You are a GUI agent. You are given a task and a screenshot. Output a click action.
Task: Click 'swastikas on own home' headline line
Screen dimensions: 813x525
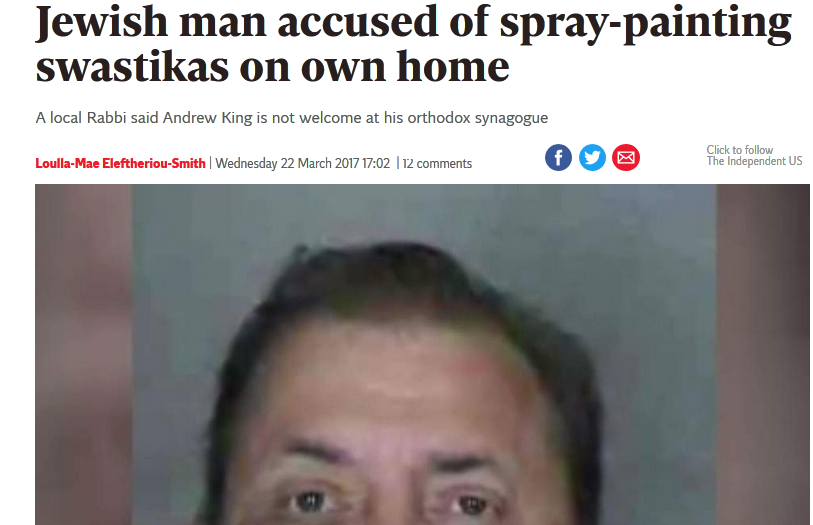(x=273, y=67)
